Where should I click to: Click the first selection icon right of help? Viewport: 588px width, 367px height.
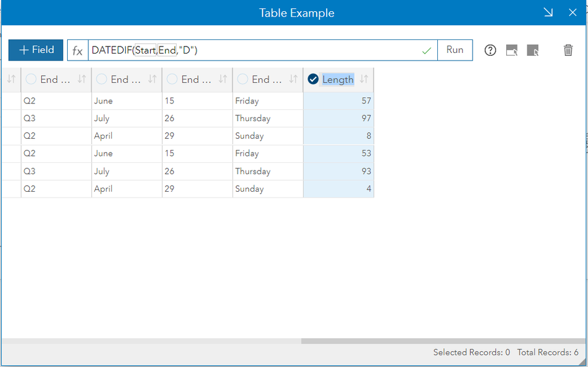click(511, 51)
